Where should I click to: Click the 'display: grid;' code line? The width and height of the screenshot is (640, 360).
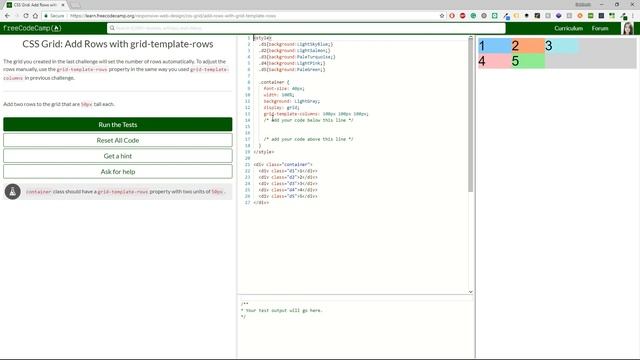tap(281, 107)
